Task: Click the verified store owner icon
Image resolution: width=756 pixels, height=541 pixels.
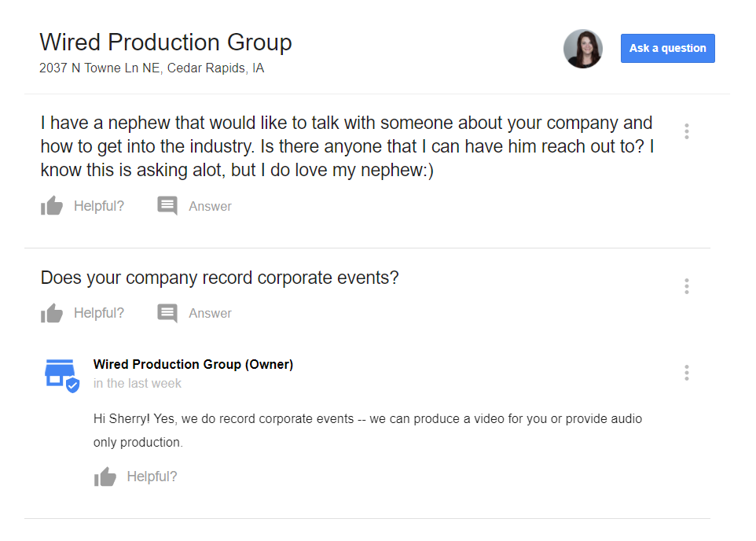Action: pyautogui.click(x=61, y=375)
